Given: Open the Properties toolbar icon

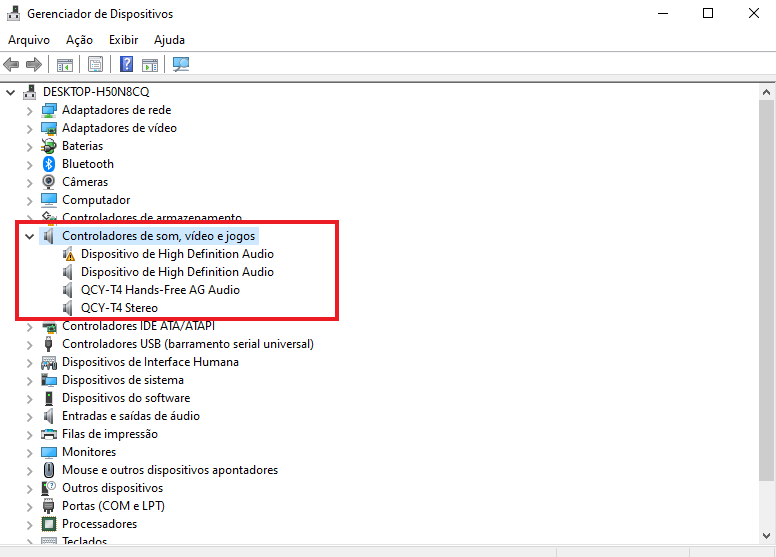Looking at the screenshot, I should [x=96, y=64].
